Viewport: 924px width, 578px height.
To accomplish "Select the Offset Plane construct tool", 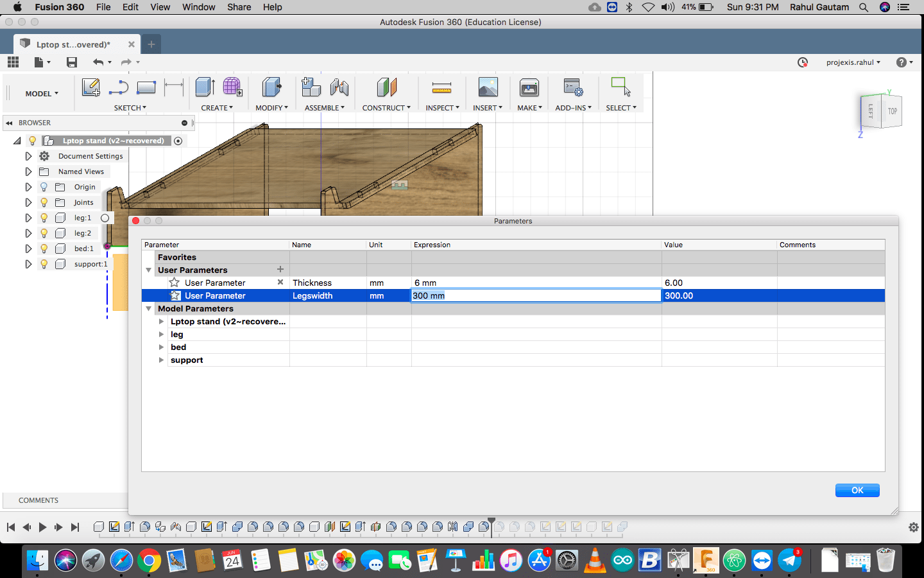I will pyautogui.click(x=387, y=87).
